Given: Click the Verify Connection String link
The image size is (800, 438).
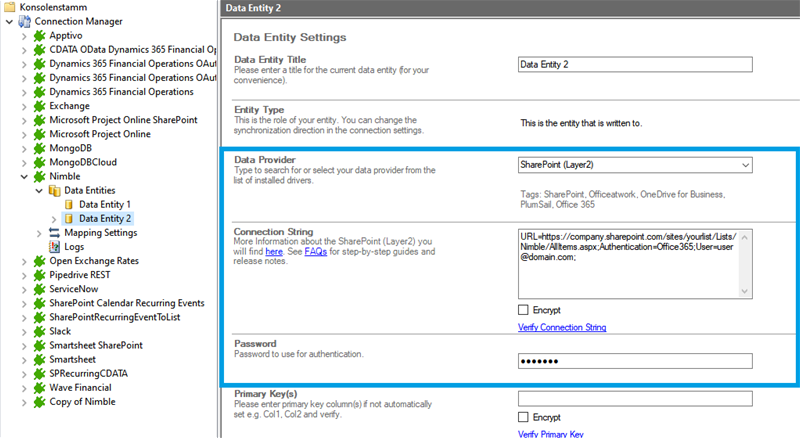Looking at the screenshot, I should pos(562,327).
